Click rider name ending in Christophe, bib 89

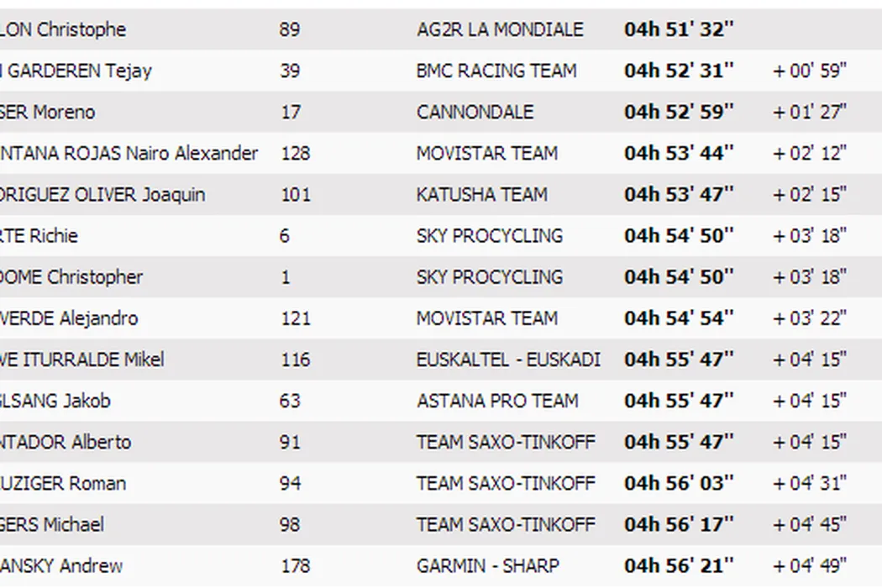tap(63, 29)
